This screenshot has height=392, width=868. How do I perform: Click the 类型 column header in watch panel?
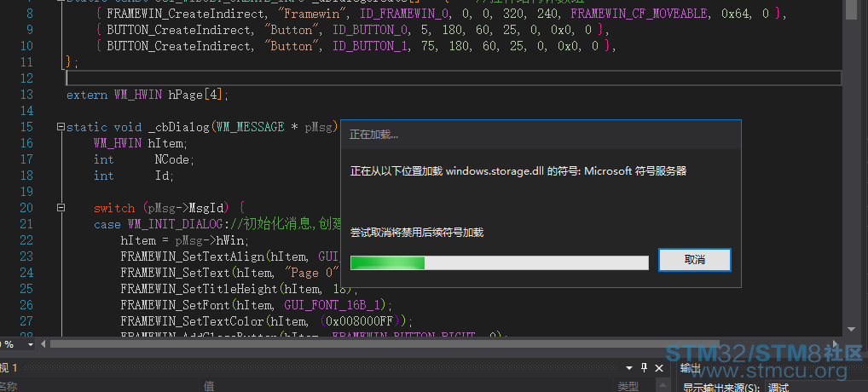pyautogui.click(x=628, y=387)
